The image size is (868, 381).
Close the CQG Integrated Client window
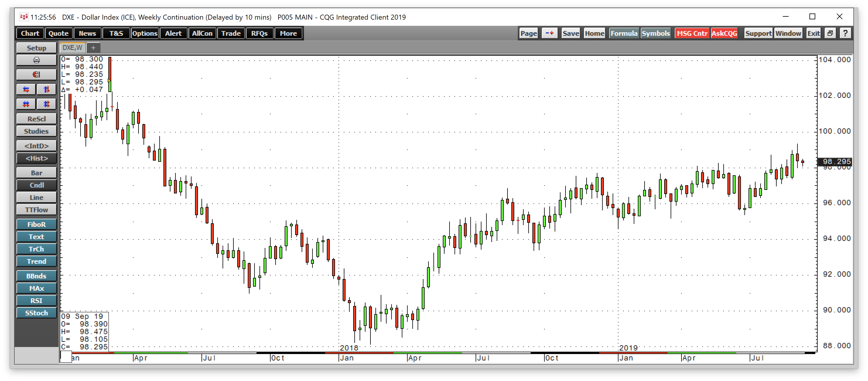point(839,16)
